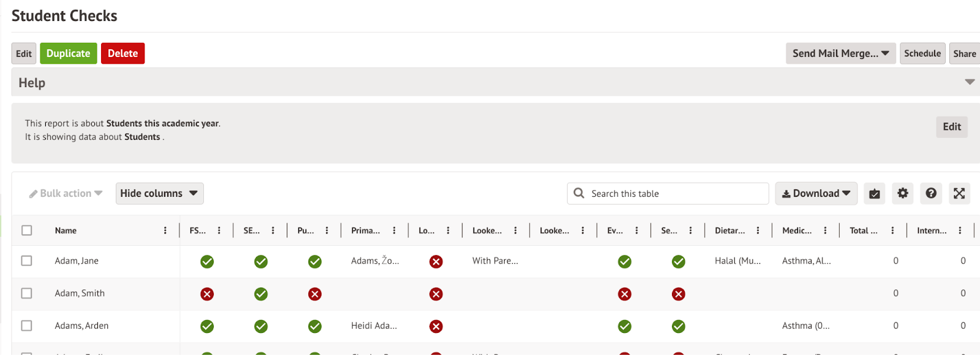The width and height of the screenshot is (980, 355).
Task: Click the help question mark icon
Action: (930, 193)
